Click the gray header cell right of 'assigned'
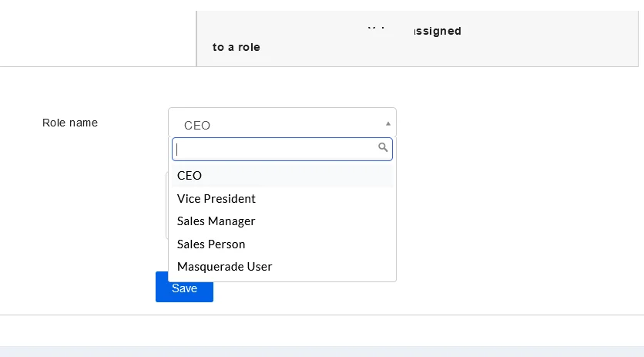 tap(555, 37)
